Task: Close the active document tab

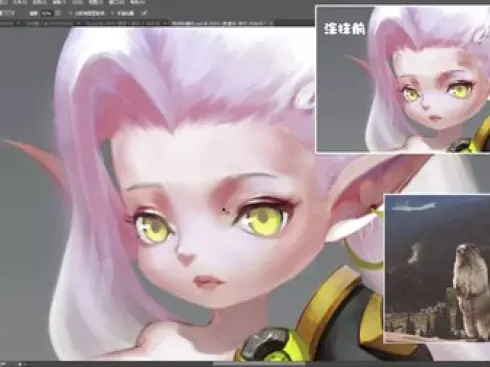Action: click(x=272, y=23)
